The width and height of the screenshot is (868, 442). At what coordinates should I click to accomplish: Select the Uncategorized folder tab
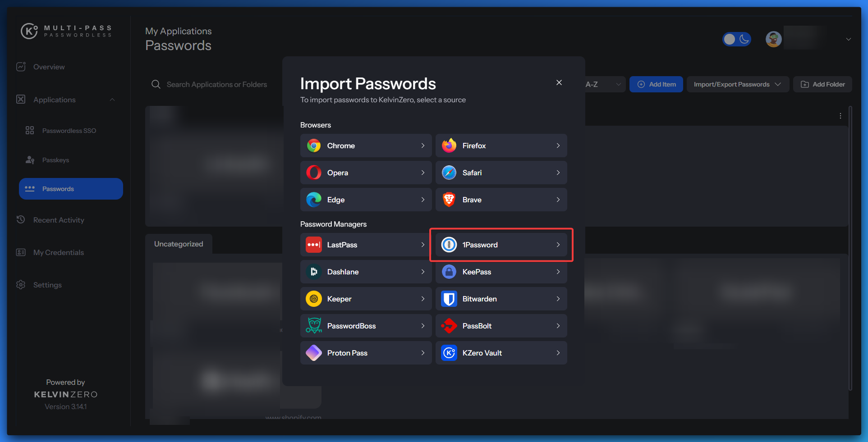pyautogui.click(x=179, y=244)
